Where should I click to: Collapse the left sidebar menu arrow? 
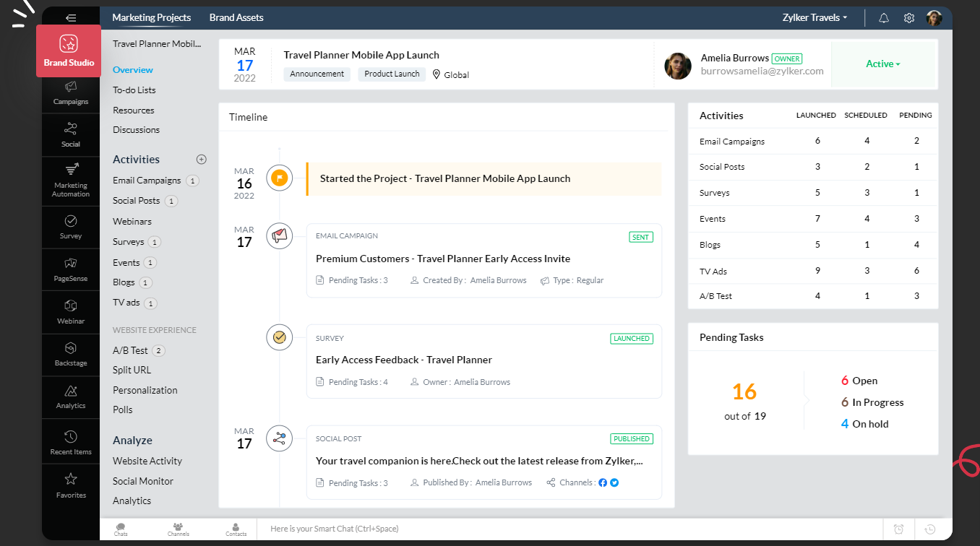(71, 18)
